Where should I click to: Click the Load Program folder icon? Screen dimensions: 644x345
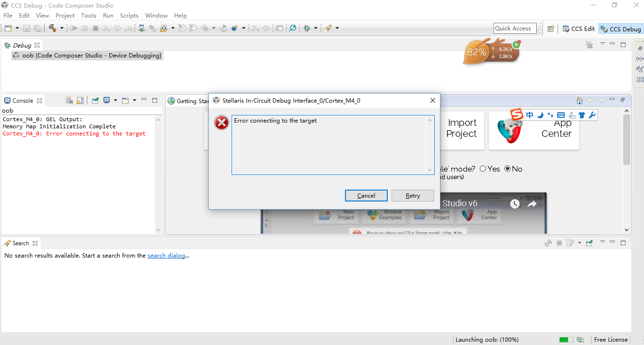click(x=164, y=29)
